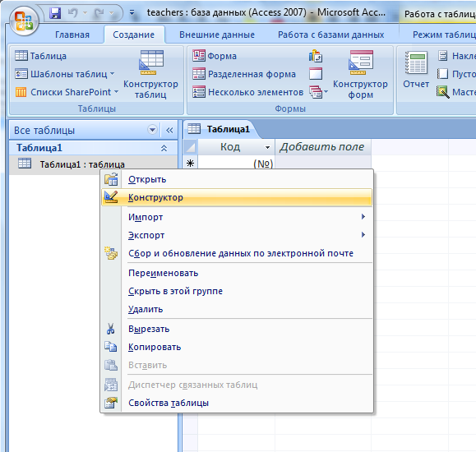
Task: Choose Скрыть в этой группе
Action: coord(236,291)
